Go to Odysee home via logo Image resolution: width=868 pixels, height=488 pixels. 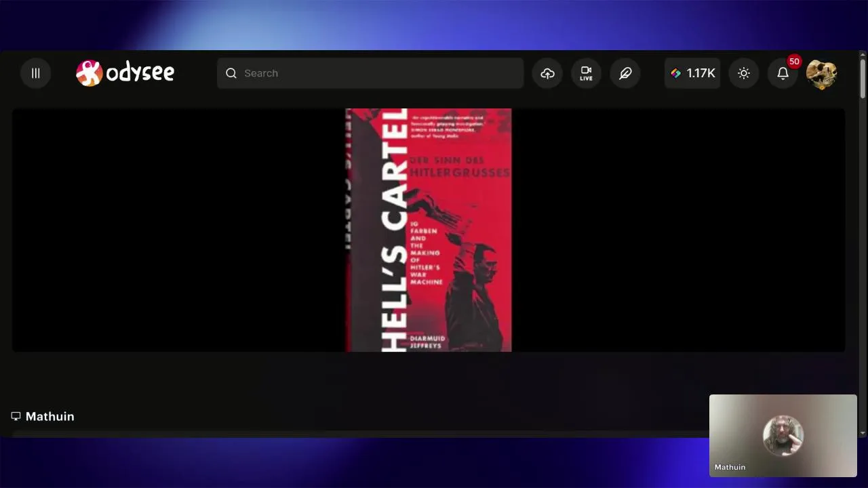tap(125, 73)
